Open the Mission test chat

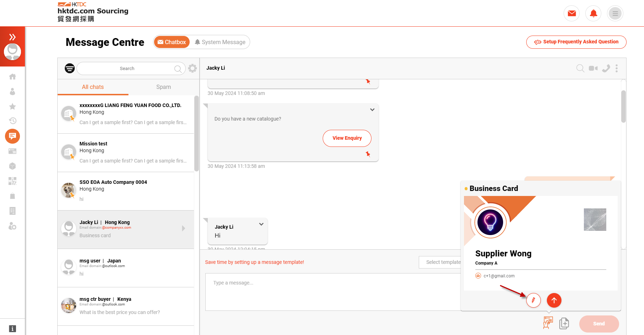126,153
